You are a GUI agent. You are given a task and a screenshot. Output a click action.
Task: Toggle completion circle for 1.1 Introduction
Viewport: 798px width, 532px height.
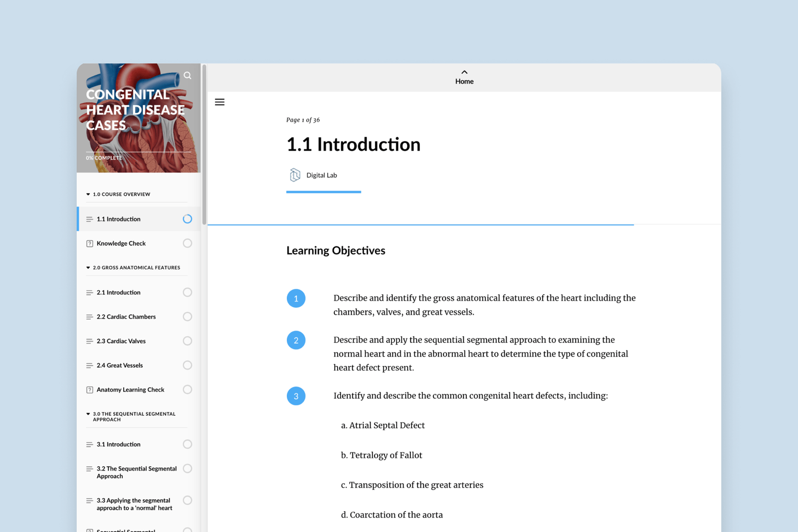click(188, 219)
